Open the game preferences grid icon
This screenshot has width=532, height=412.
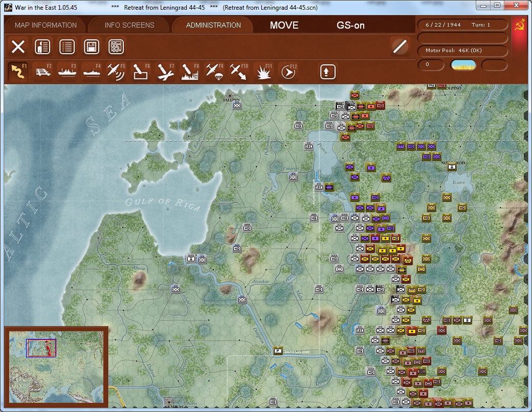[116, 47]
